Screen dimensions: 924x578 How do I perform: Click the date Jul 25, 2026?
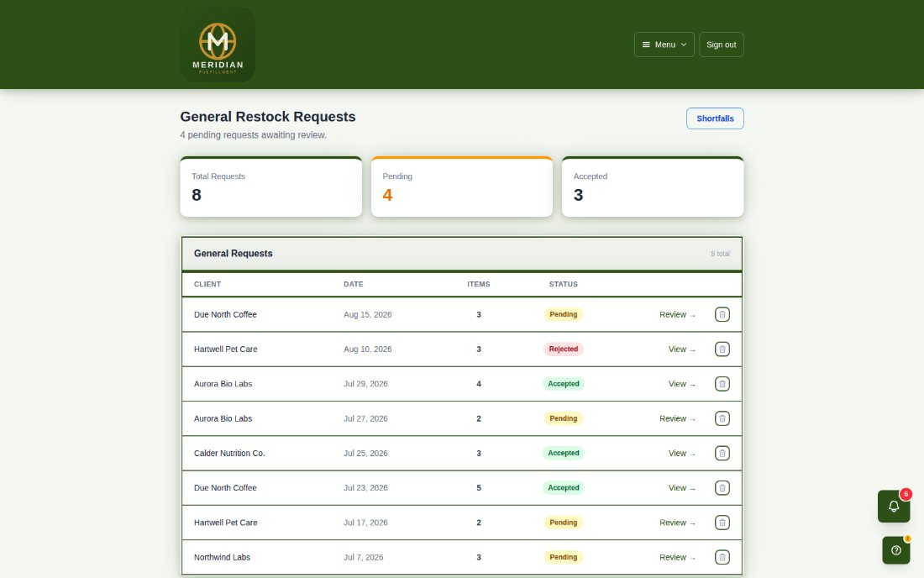(366, 453)
